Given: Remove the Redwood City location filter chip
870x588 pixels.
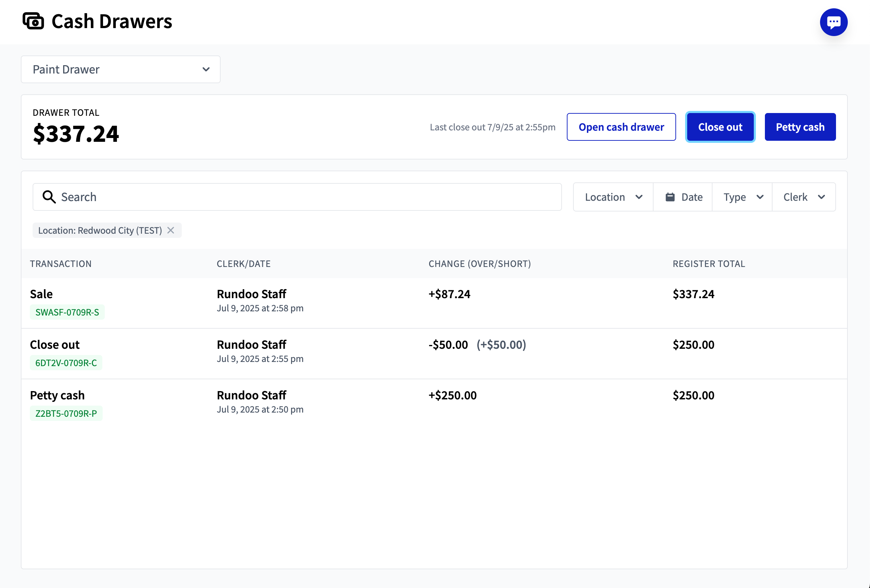Looking at the screenshot, I should (x=171, y=231).
